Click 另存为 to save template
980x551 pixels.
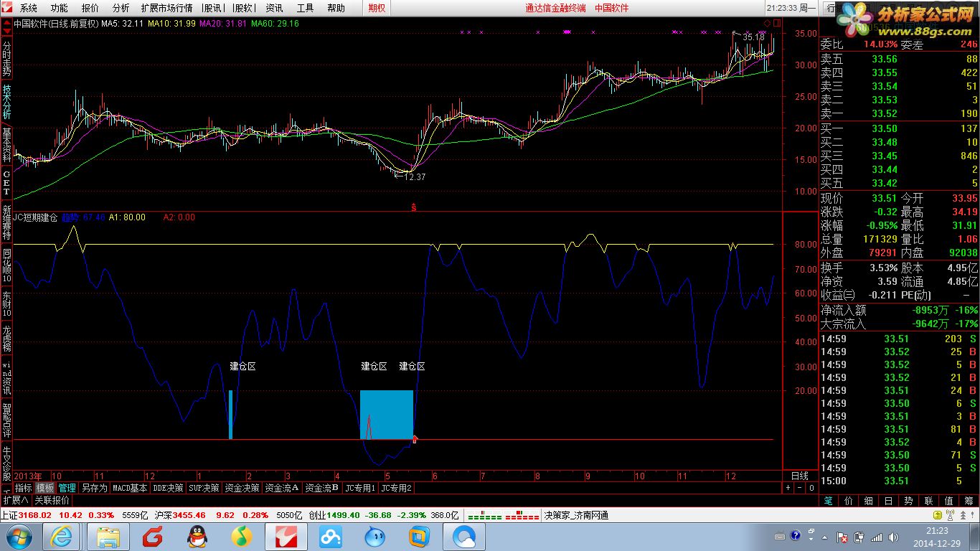[x=94, y=488]
